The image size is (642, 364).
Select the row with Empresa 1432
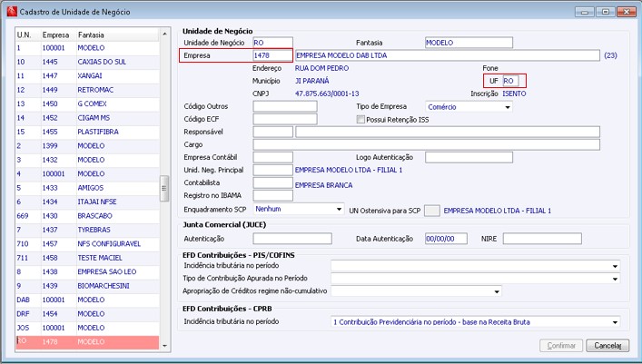point(87,160)
